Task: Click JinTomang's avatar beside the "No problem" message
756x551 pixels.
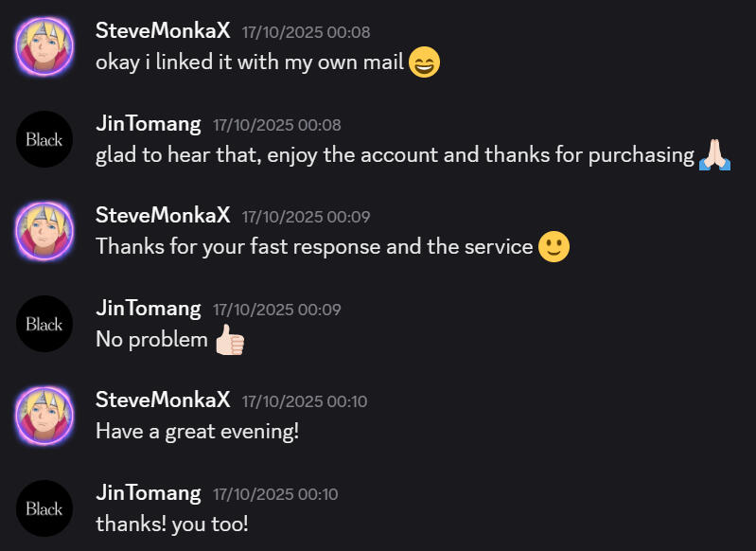Action: [x=44, y=324]
